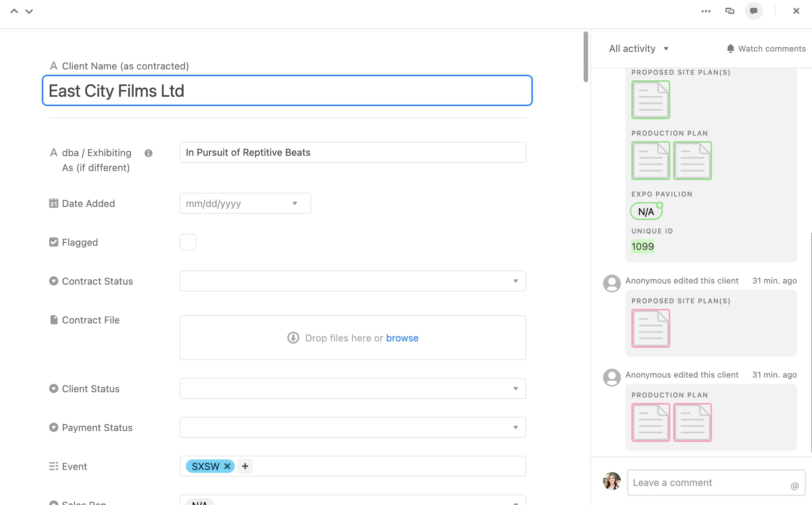This screenshot has width=812, height=505.
Task: Open the Payment Status dropdown
Action: pos(353,427)
